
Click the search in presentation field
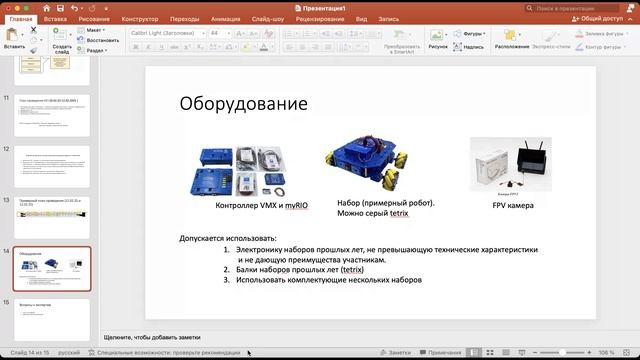572,8
